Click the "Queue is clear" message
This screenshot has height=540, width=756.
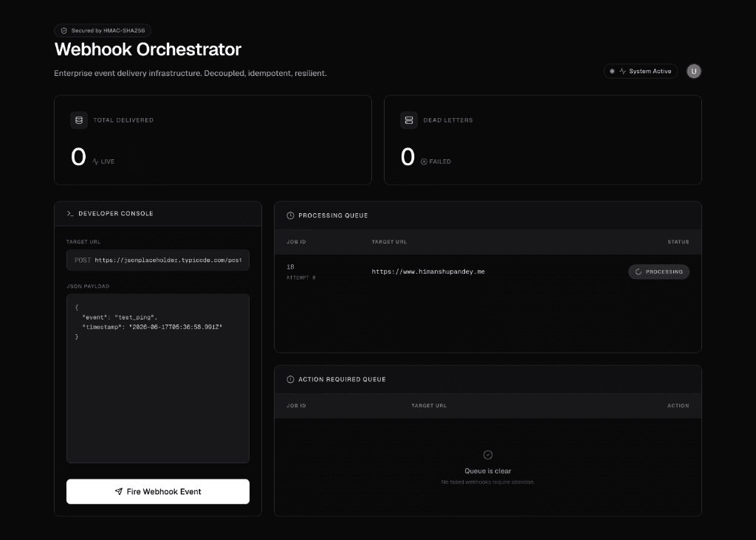click(488, 471)
